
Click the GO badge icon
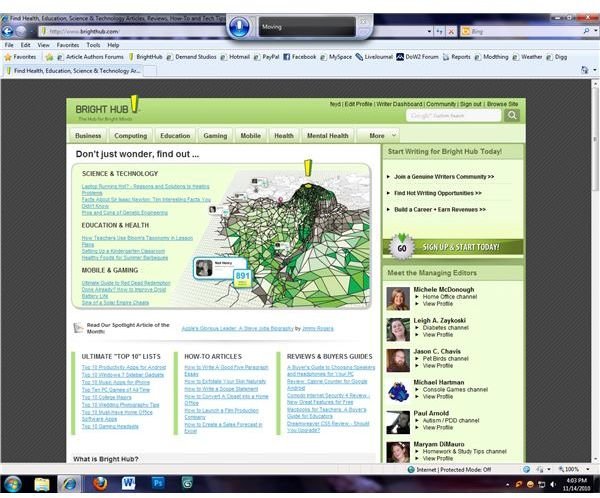(x=401, y=248)
